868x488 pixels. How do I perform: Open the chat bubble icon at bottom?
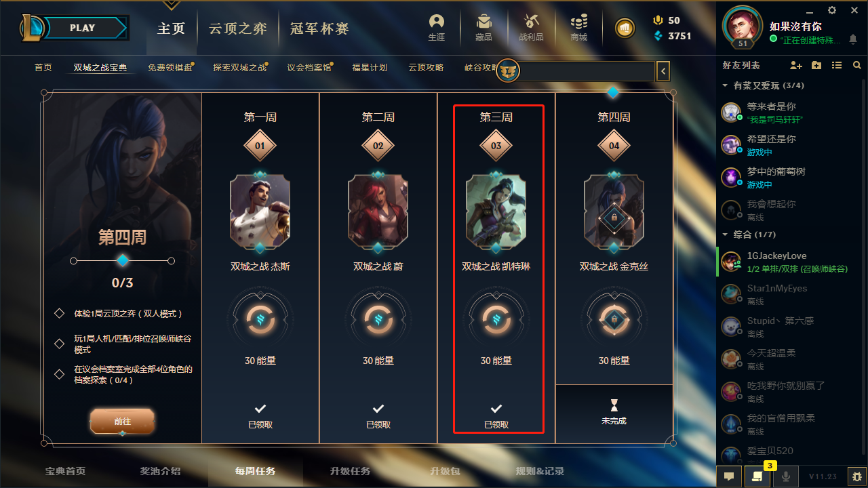729,476
